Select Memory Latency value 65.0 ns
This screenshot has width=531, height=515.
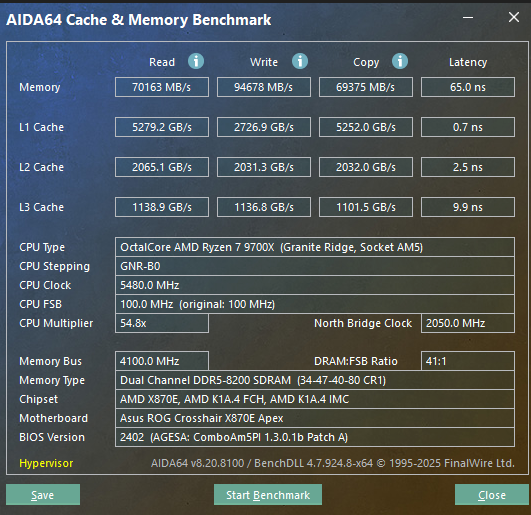tap(468, 87)
